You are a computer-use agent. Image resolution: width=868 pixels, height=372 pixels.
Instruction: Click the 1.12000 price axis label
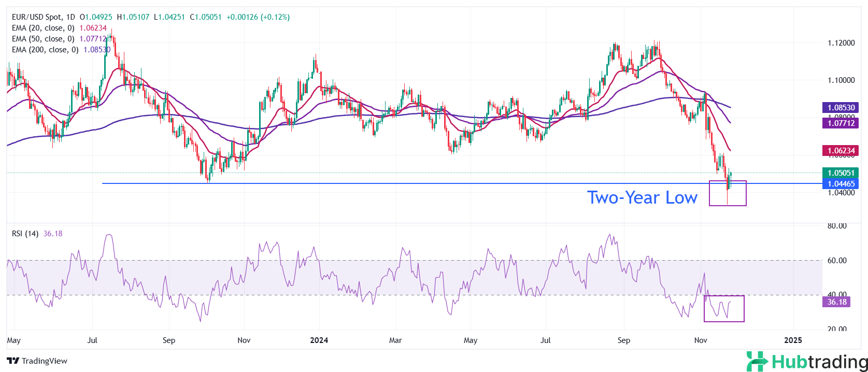coord(841,43)
